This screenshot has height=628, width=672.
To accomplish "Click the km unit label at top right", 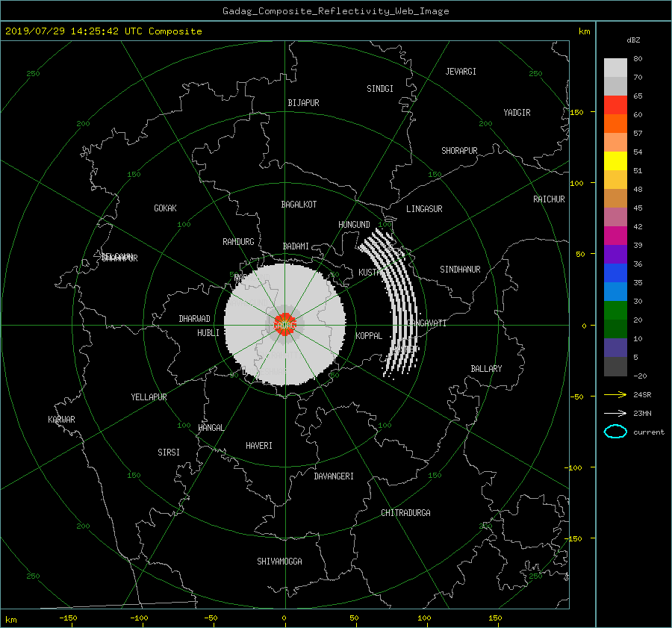I will 584,31.
